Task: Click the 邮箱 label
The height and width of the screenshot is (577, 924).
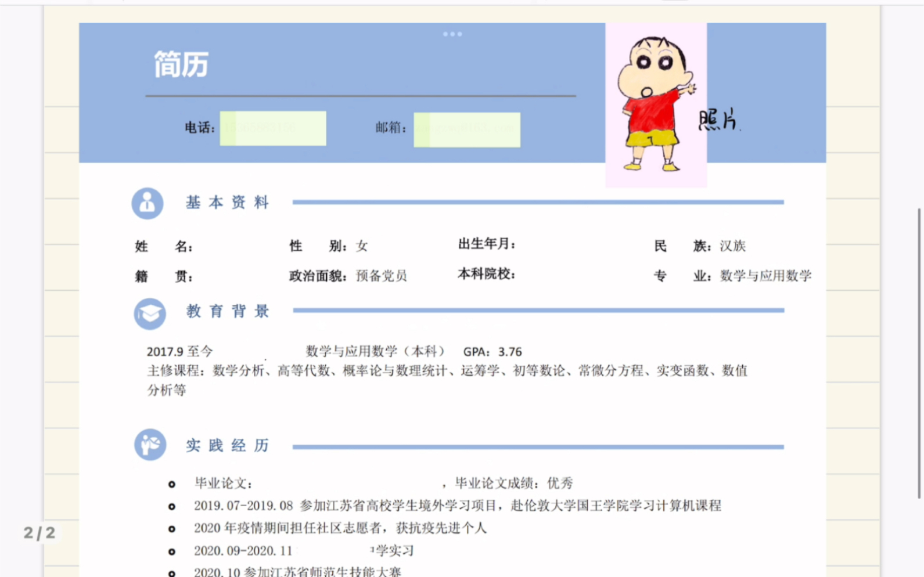Action: (391, 128)
